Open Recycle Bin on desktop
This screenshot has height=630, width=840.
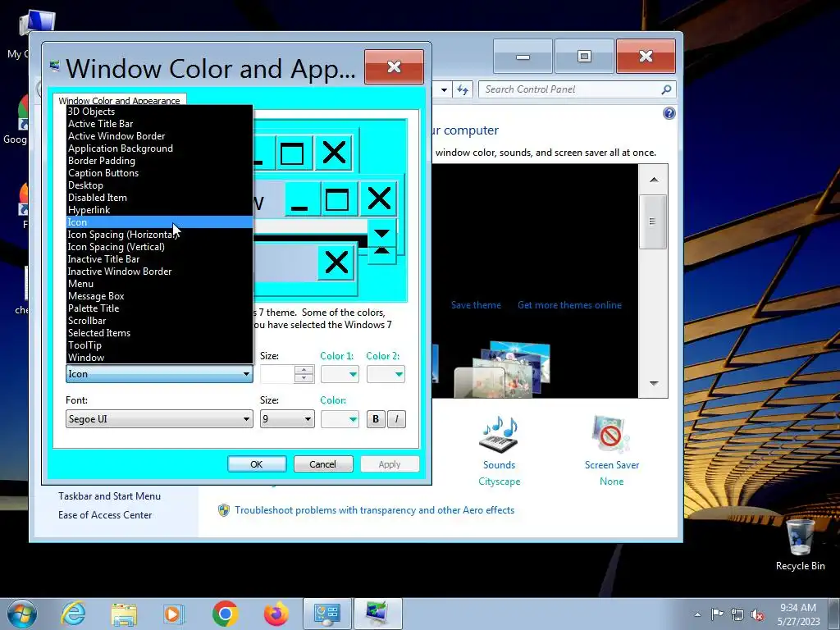800,545
